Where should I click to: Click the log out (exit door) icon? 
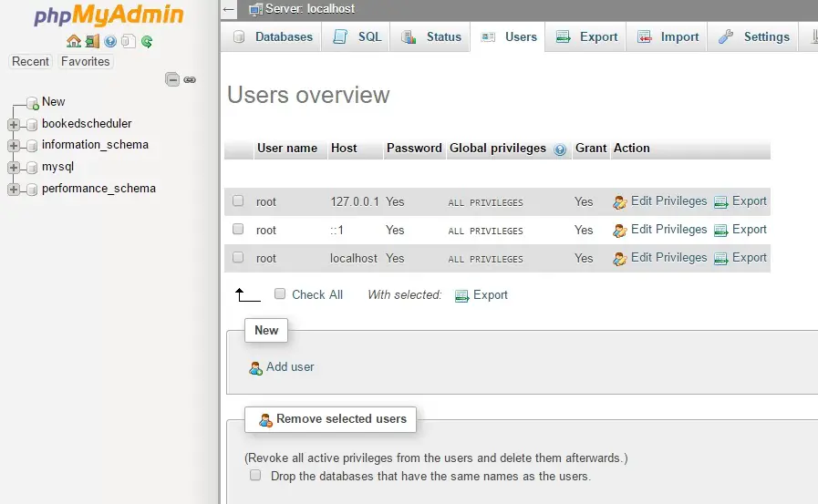coord(92,41)
